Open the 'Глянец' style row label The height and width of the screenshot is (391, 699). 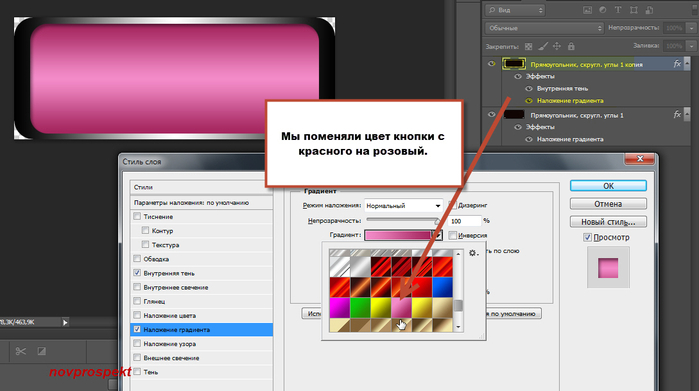[154, 301]
